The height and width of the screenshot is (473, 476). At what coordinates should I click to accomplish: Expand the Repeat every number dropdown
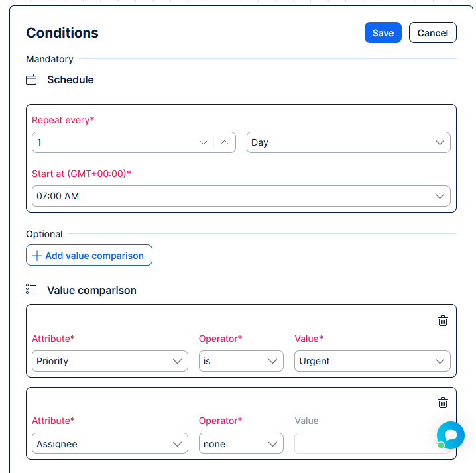[x=204, y=142]
